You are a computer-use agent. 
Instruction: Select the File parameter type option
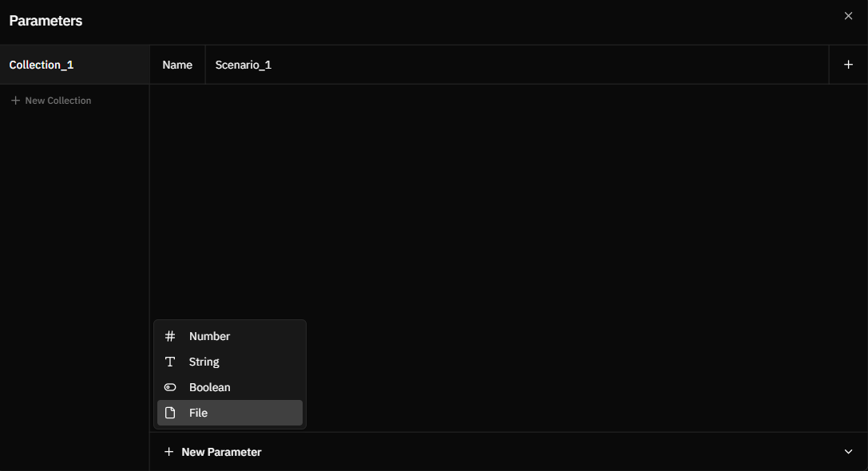[199, 413]
